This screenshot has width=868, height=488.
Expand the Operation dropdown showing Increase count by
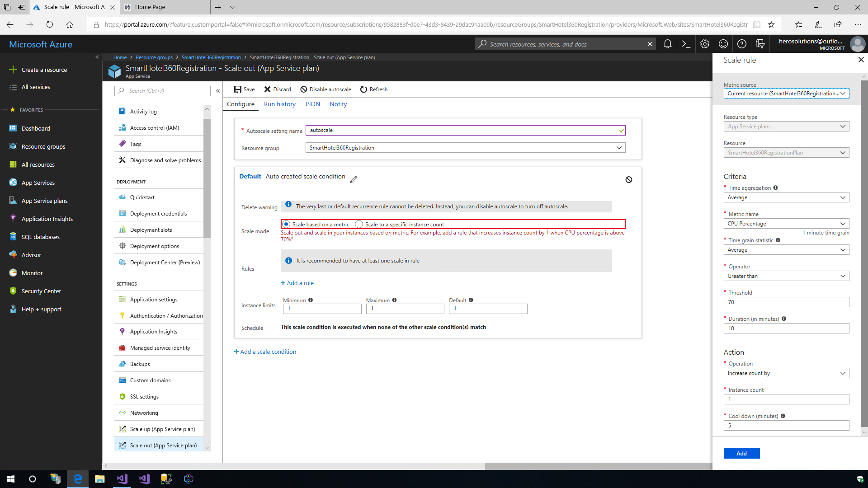coord(786,373)
